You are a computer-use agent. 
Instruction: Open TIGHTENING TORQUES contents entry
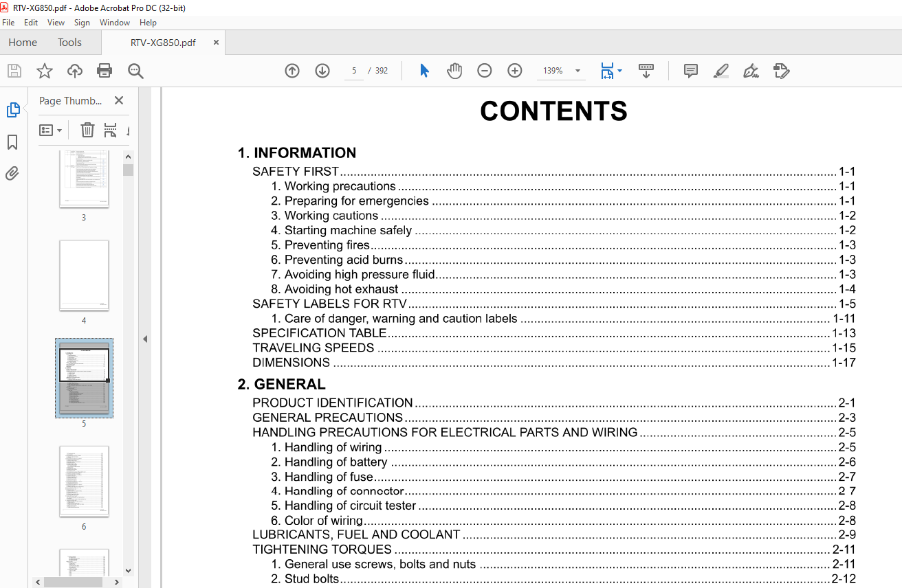(554, 550)
